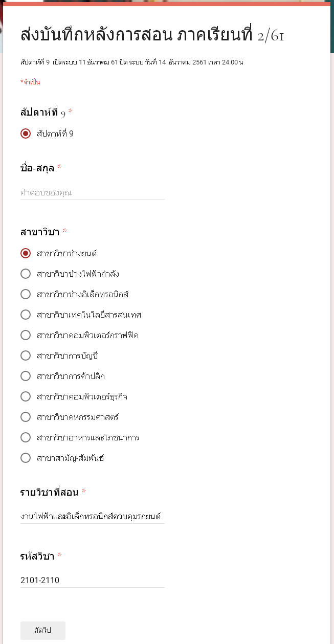
Task: Click the ชื่อ-สกุล answer field
Action: click(92, 193)
